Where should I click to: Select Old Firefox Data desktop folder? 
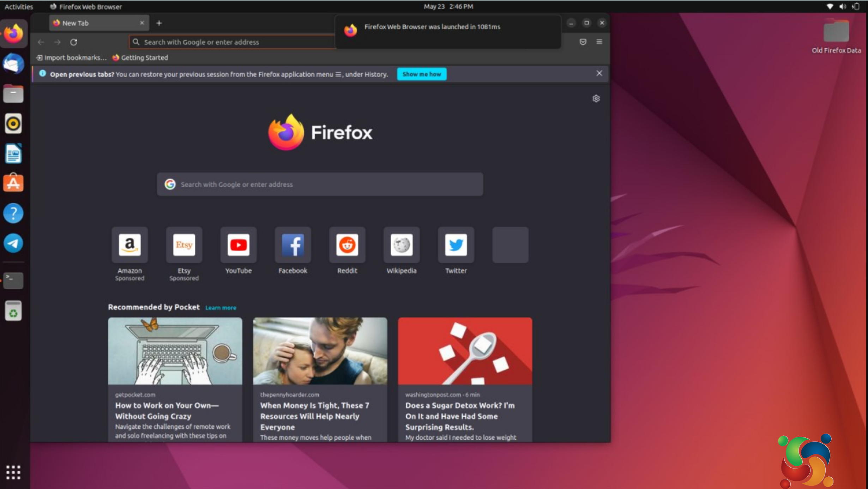point(836,36)
